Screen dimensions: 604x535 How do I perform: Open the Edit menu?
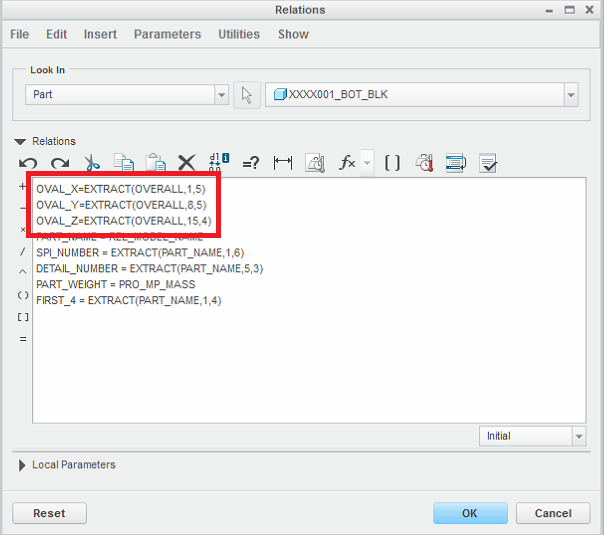[x=56, y=34]
